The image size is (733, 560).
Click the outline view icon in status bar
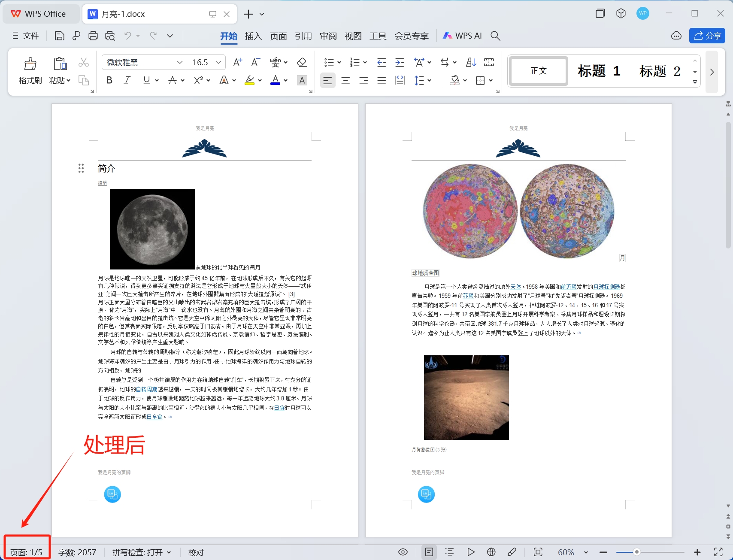[x=449, y=552]
